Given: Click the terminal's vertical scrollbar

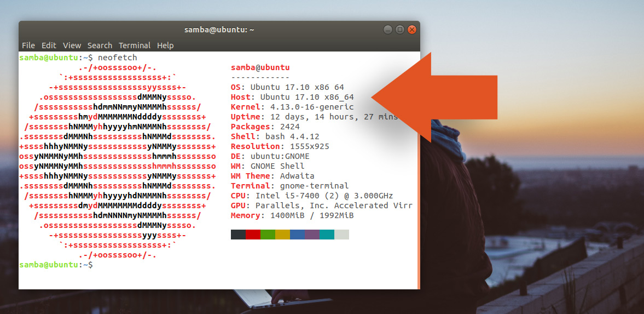Looking at the screenshot, I should [419, 170].
